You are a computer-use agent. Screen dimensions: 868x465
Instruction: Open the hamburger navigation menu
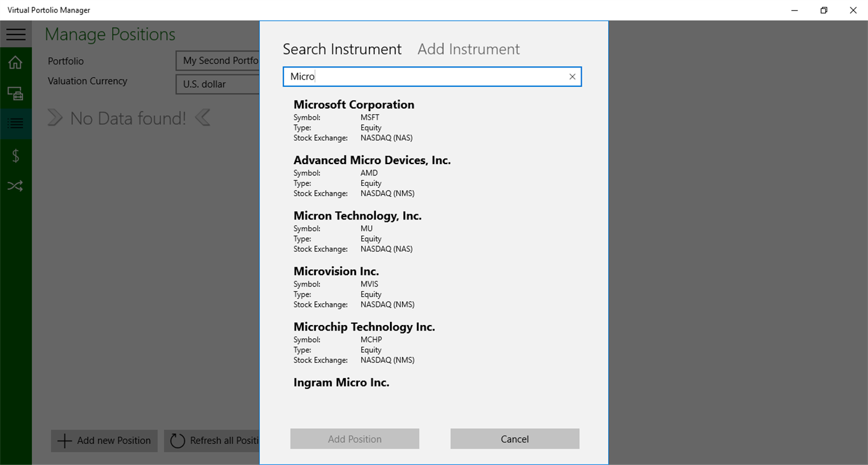tap(16, 34)
